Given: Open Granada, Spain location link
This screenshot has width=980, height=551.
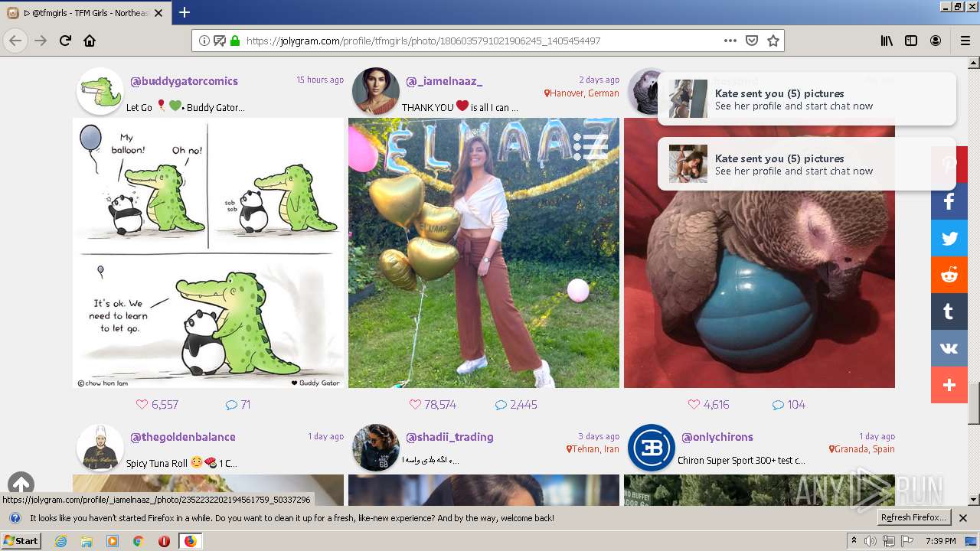Looking at the screenshot, I should [x=861, y=449].
